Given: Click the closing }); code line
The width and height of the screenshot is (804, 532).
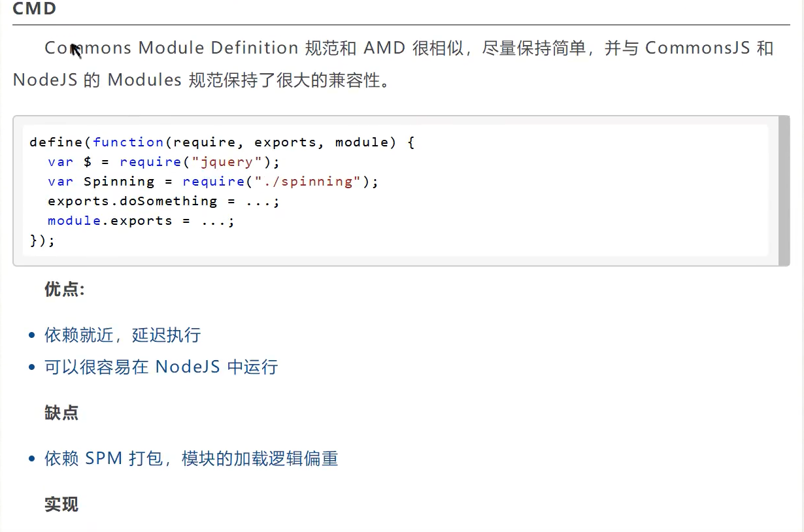Looking at the screenshot, I should pos(42,240).
